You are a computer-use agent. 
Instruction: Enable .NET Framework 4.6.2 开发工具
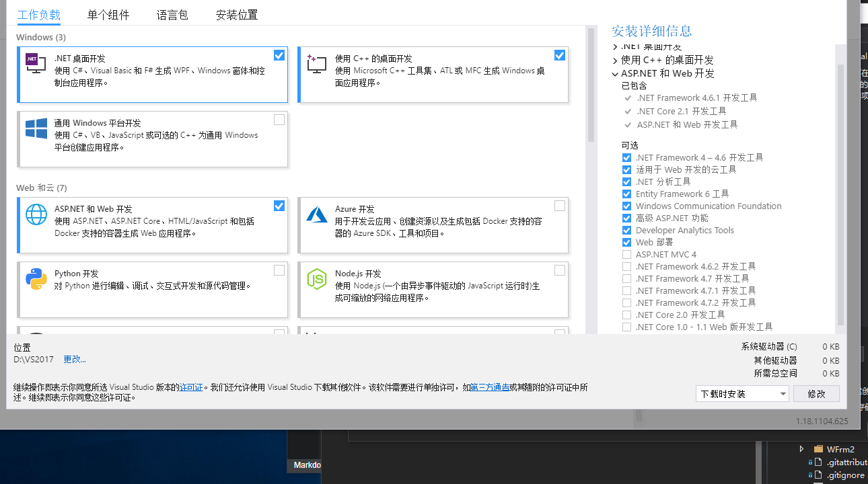coord(626,267)
